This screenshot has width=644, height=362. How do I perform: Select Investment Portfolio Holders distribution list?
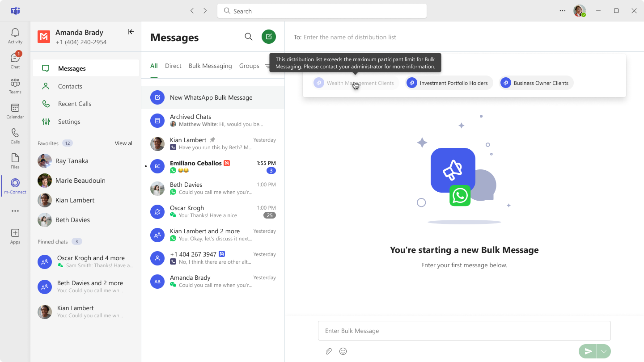pos(449,83)
